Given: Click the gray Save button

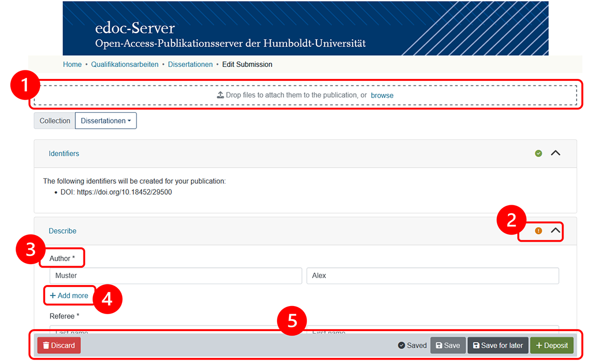Looking at the screenshot, I should tap(448, 346).
